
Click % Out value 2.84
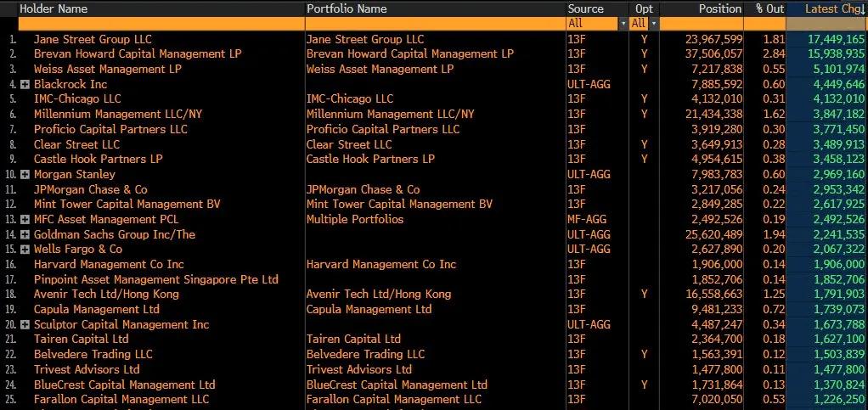775,54
